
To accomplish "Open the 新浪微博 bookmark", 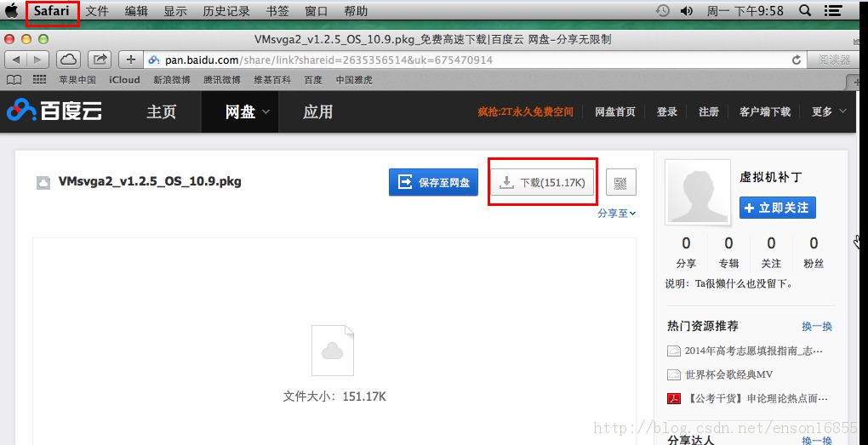I will pos(172,80).
